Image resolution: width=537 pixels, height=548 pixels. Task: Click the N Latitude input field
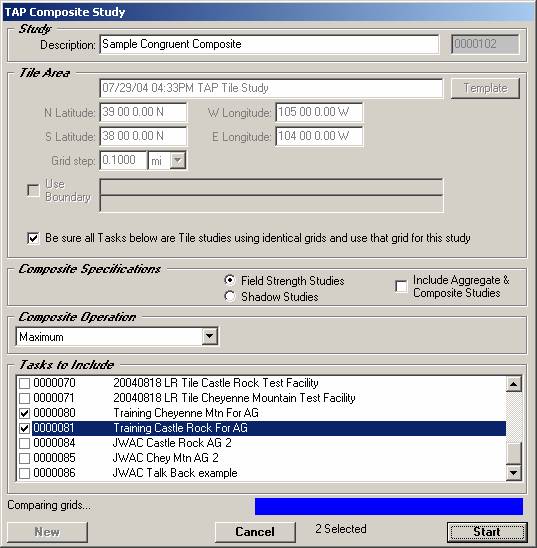pyautogui.click(x=143, y=112)
